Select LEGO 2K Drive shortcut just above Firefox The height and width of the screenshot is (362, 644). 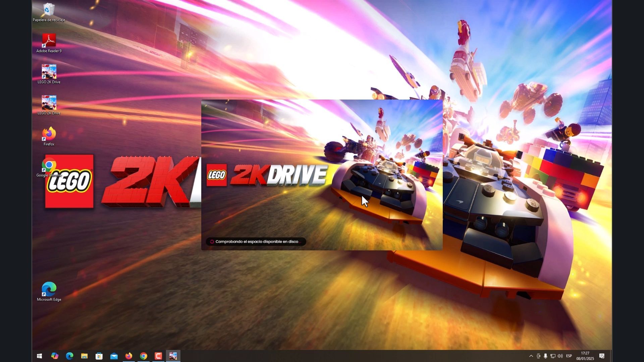(x=49, y=105)
